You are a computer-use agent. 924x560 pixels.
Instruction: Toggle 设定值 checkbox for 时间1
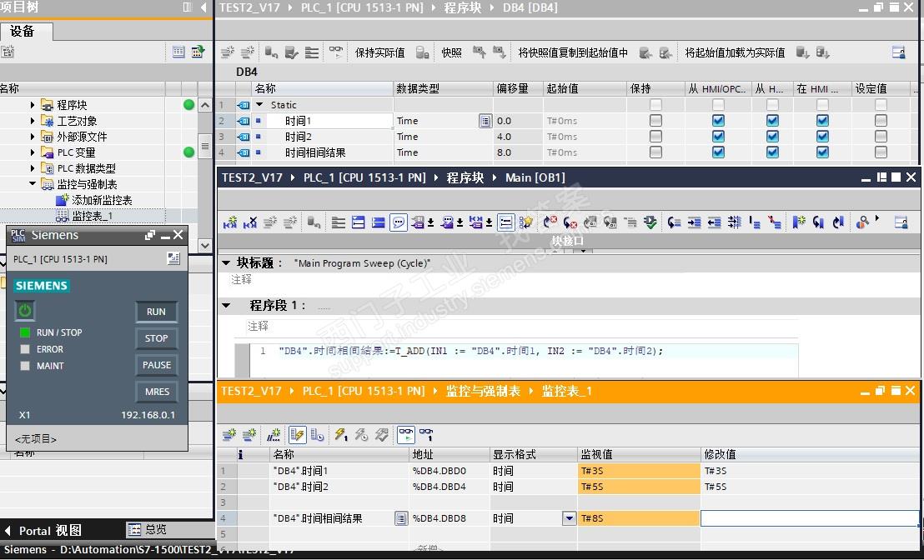pyautogui.click(x=881, y=120)
